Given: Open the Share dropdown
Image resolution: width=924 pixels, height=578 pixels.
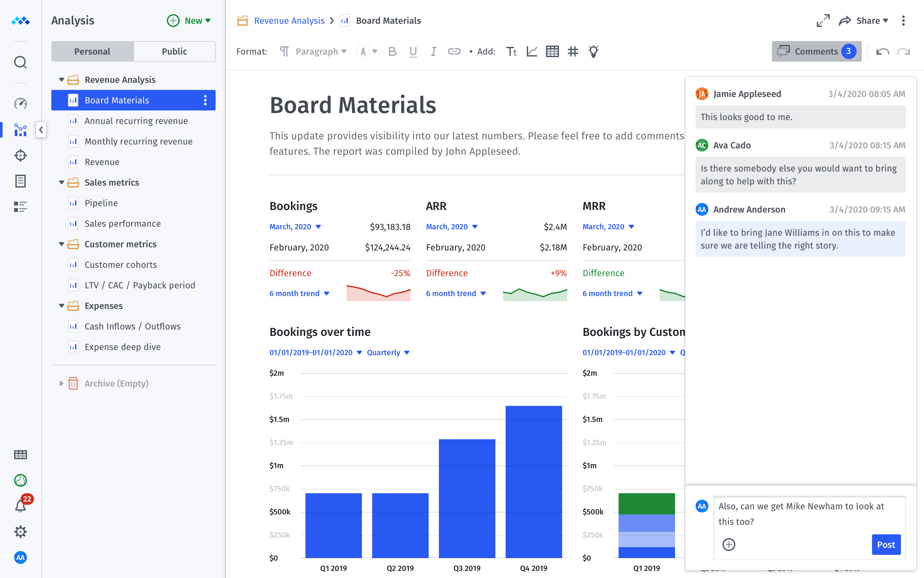Looking at the screenshot, I should tap(864, 21).
